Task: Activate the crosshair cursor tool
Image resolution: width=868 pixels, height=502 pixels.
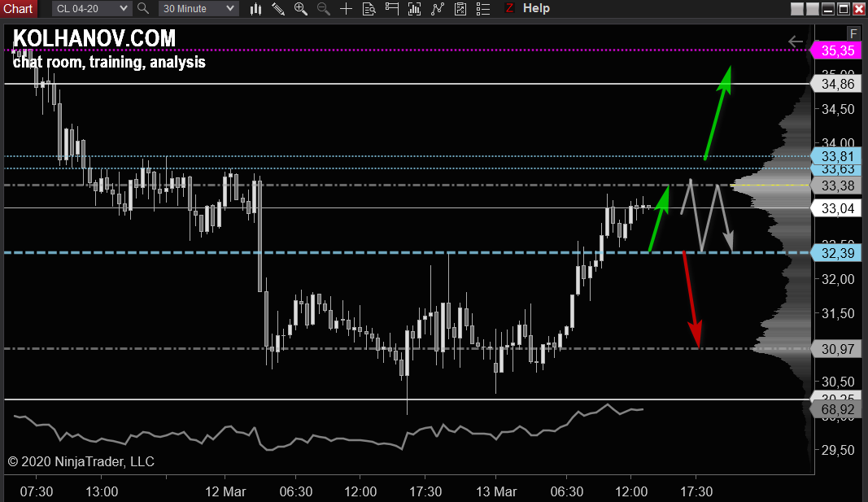Action: point(346,8)
